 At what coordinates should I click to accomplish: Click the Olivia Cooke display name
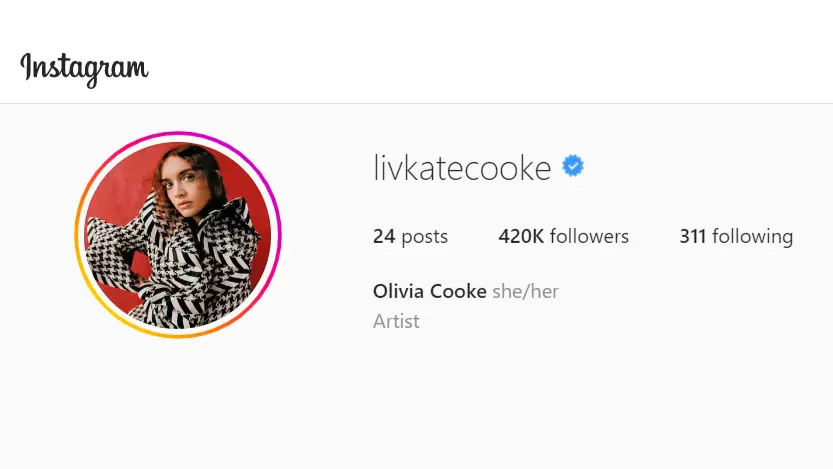pos(429,291)
